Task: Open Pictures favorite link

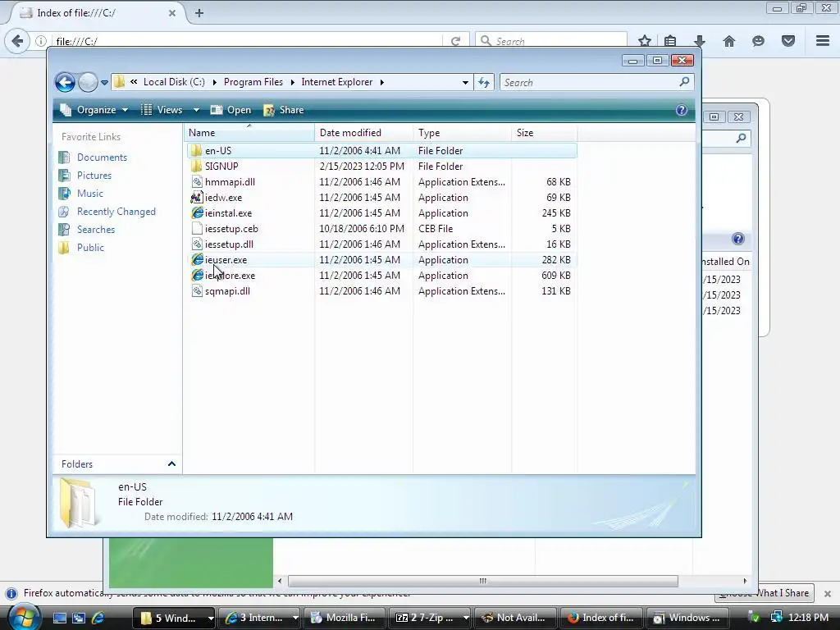Action: [94, 176]
